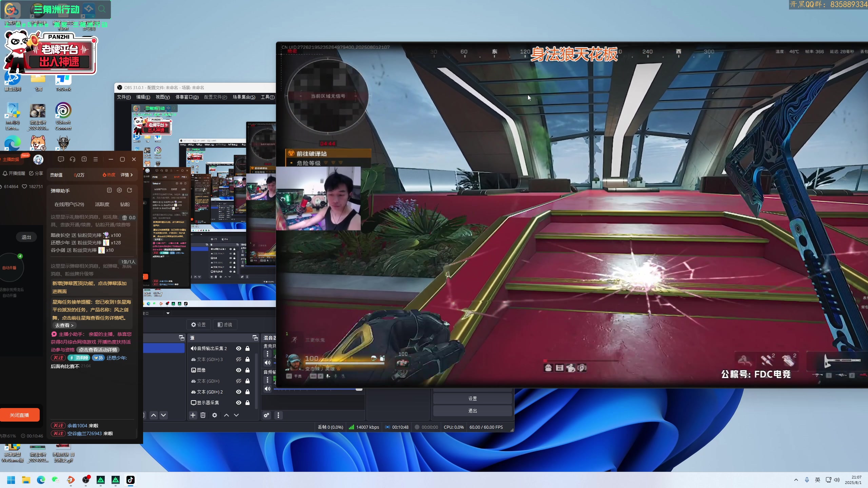Open the 视图(V) menu in OBS
This screenshot has height=488, width=868.
pyautogui.click(x=162, y=97)
